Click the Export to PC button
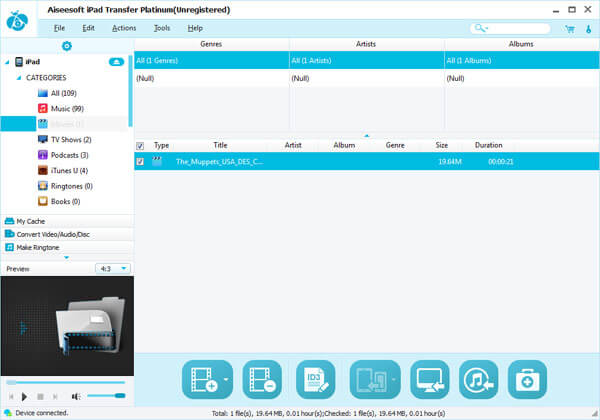Screen dimensions: 600x420 (x=430, y=379)
